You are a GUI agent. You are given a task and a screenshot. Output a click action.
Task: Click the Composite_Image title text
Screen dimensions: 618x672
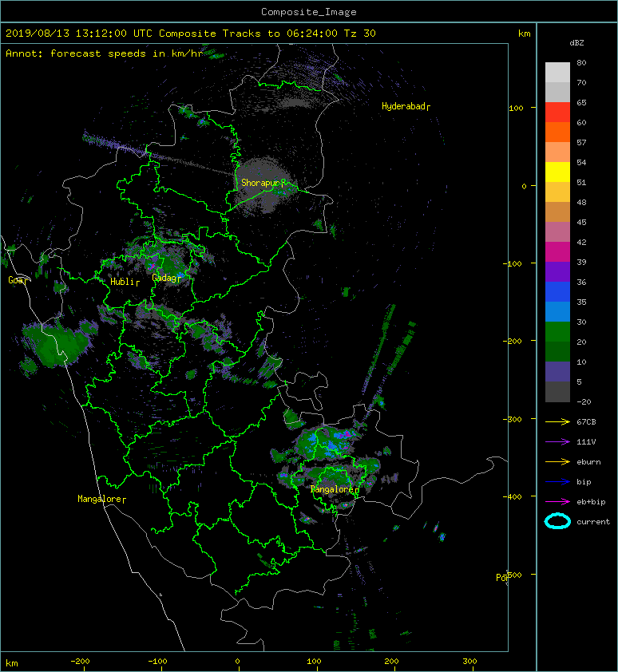[x=309, y=12]
